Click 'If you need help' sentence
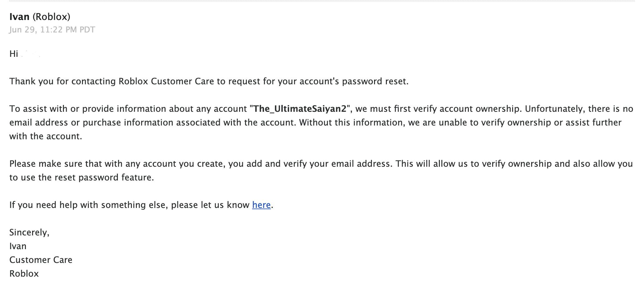 coord(43,205)
